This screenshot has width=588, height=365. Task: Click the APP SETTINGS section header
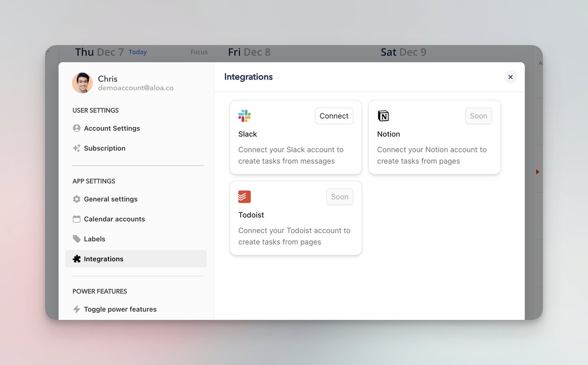[94, 181]
